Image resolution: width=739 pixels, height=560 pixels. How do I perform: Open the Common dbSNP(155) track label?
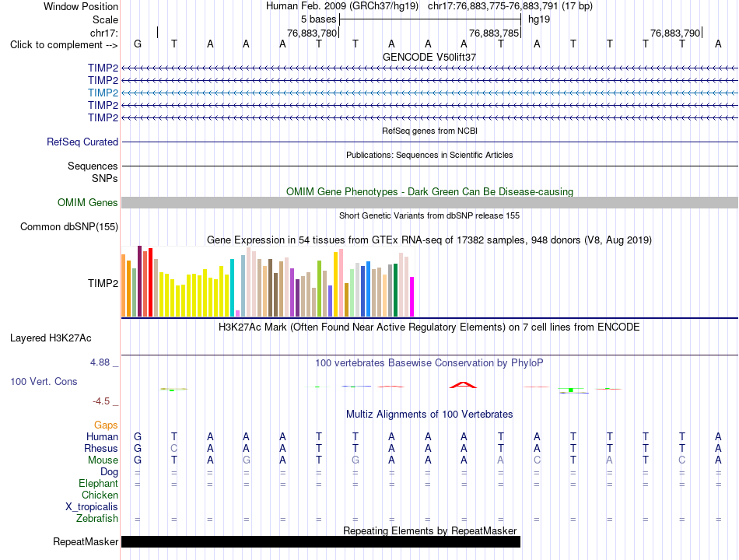click(x=69, y=227)
